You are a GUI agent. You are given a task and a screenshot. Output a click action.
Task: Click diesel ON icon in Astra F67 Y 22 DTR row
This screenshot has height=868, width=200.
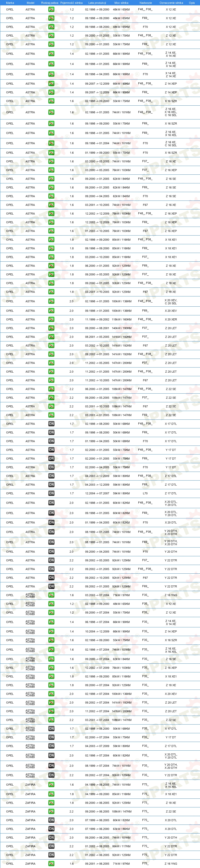click(51, 577)
